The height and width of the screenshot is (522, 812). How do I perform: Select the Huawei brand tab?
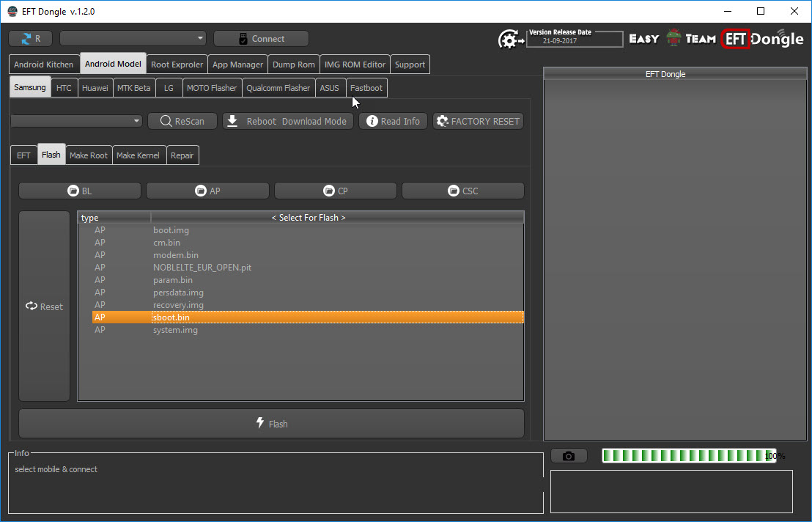click(95, 87)
